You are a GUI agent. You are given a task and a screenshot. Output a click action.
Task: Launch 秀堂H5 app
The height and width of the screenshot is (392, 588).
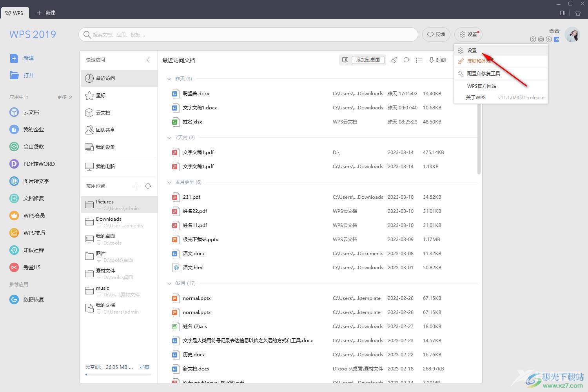[25, 267]
